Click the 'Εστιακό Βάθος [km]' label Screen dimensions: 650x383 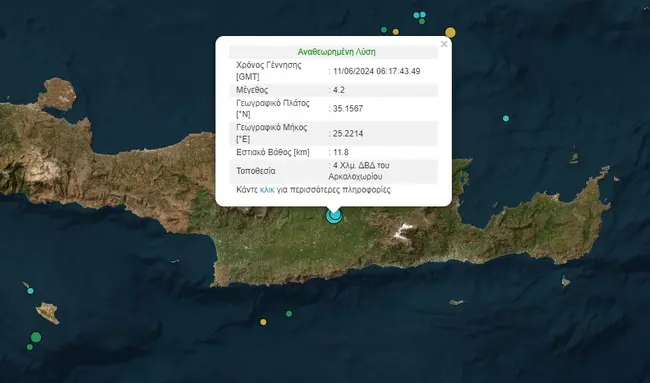[273, 152]
